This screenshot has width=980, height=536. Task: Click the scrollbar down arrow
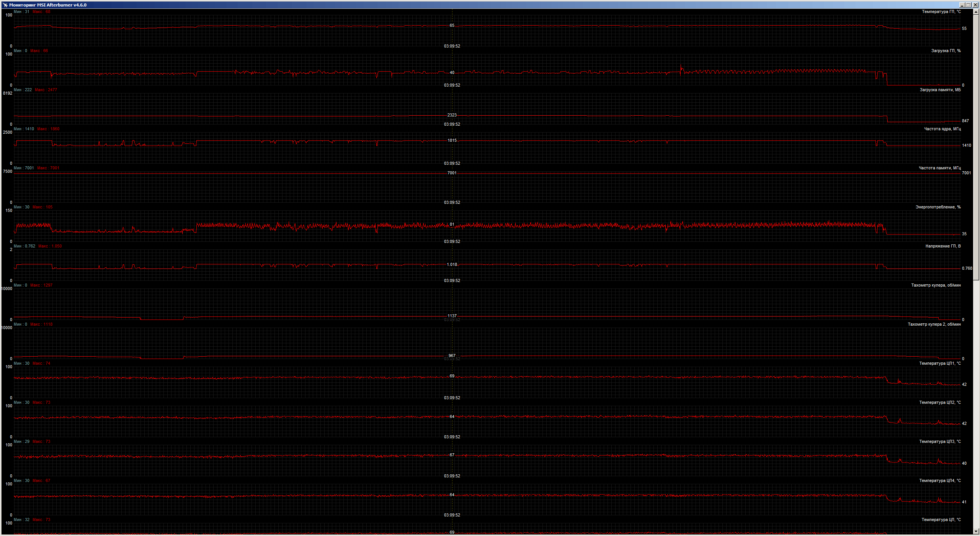tap(976, 532)
